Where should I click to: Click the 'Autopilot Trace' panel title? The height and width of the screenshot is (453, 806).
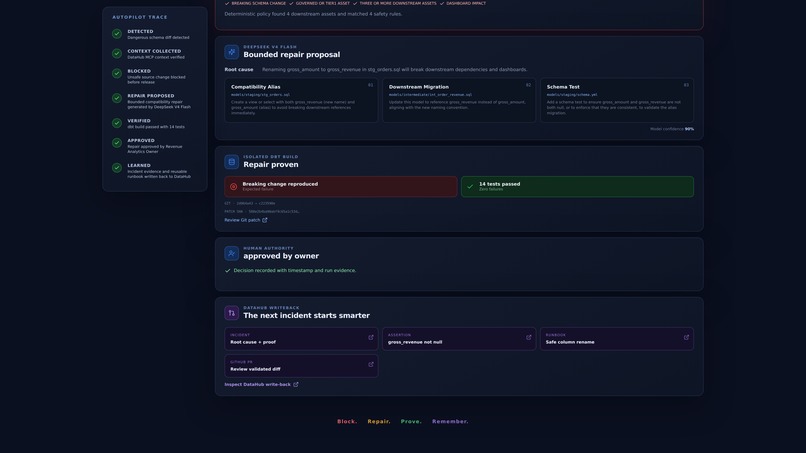click(140, 17)
